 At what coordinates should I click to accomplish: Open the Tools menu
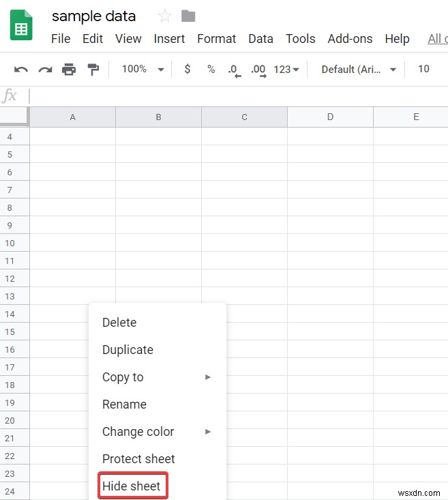(300, 39)
